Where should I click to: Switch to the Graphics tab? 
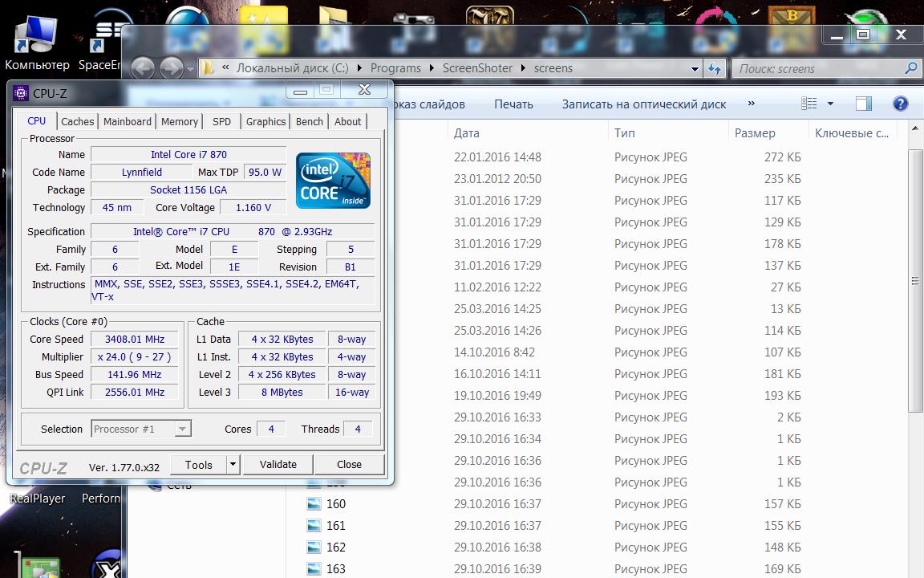[x=265, y=121]
